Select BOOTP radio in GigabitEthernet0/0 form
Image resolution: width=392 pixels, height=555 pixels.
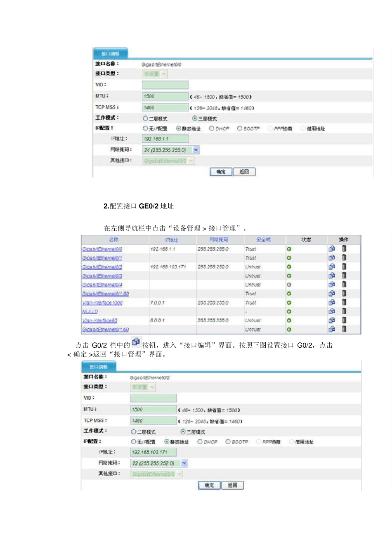[x=240, y=128]
